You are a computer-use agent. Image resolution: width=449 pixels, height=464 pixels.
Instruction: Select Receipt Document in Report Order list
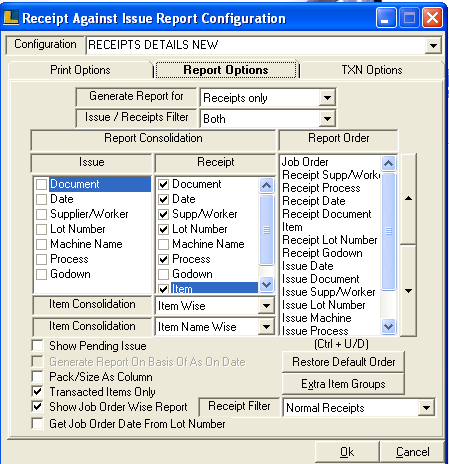330,214
